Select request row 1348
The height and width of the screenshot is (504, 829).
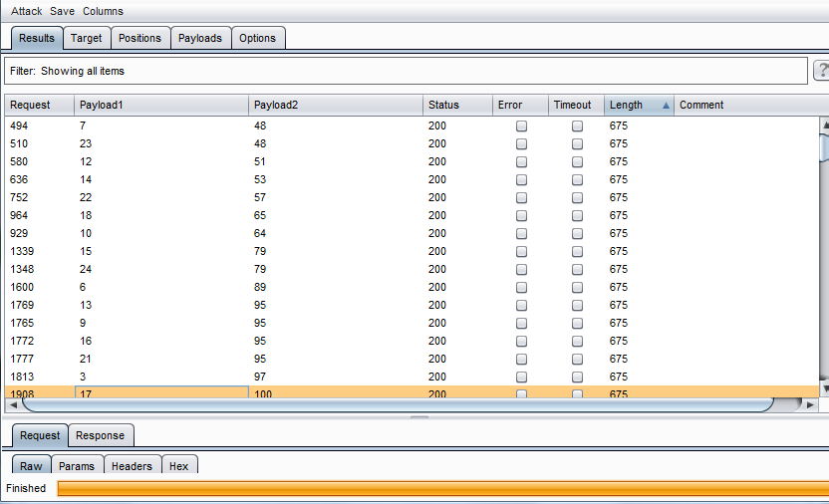[412, 270]
